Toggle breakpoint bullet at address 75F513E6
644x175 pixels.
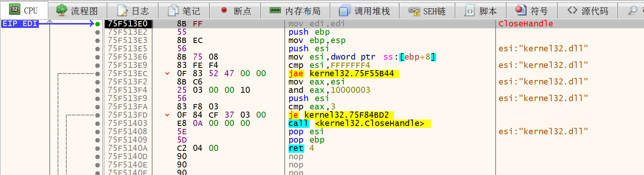coord(98,57)
